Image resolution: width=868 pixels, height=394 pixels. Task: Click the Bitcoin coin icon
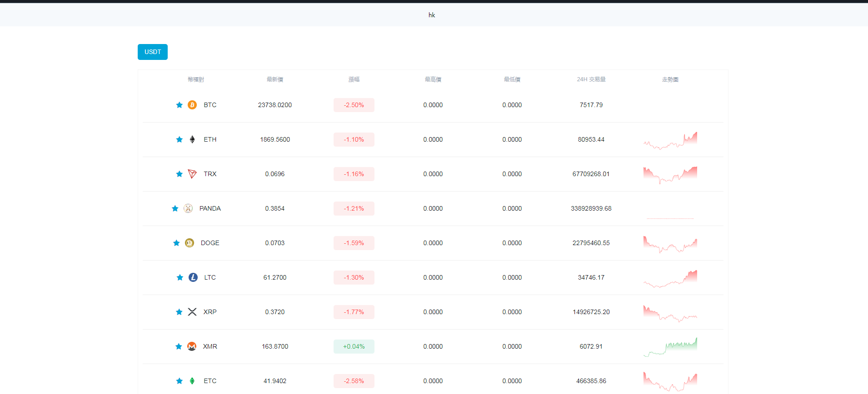point(192,105)
